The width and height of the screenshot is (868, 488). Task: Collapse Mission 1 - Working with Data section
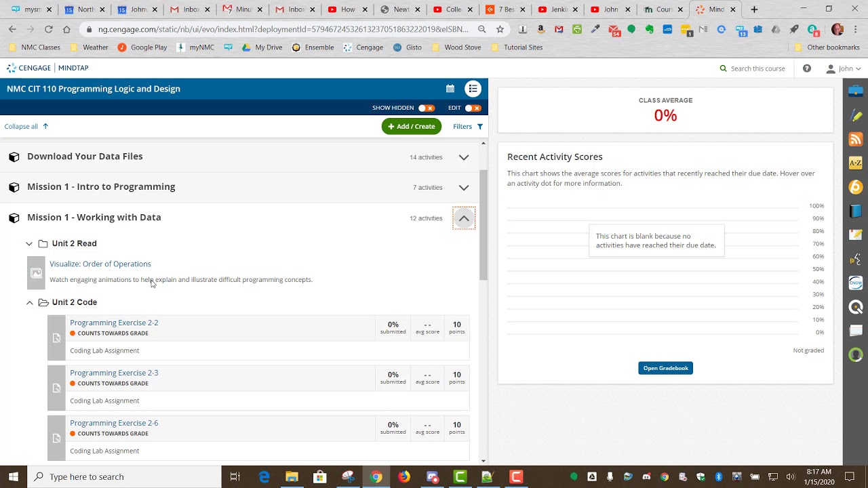pos(464,218)
